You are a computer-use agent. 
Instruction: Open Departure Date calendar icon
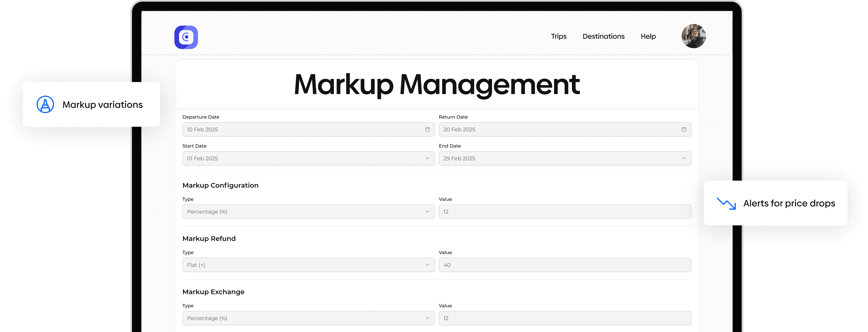point(427,129)
